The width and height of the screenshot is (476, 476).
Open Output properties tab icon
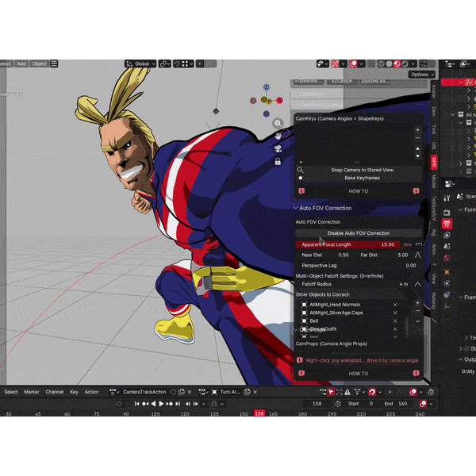coord(447,224)
